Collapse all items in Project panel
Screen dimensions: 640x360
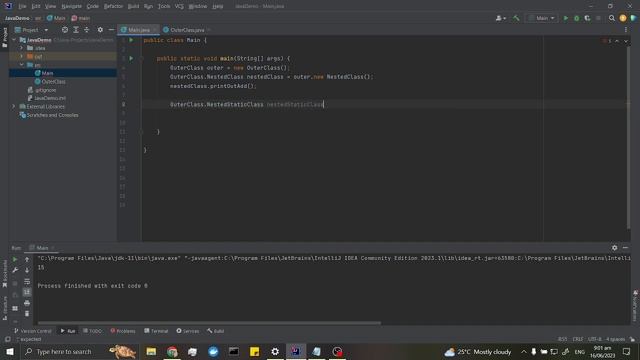[87, 30]
